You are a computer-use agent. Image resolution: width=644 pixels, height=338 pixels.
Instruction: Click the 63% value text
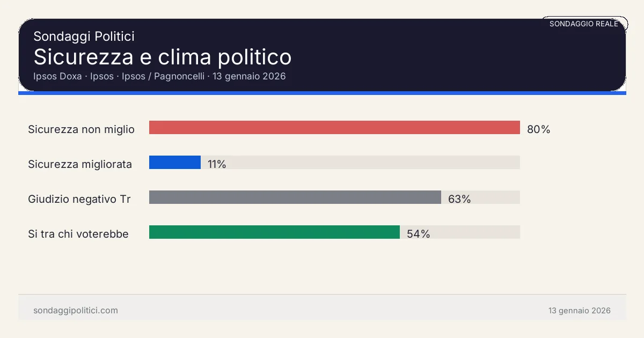coord(459,199)
